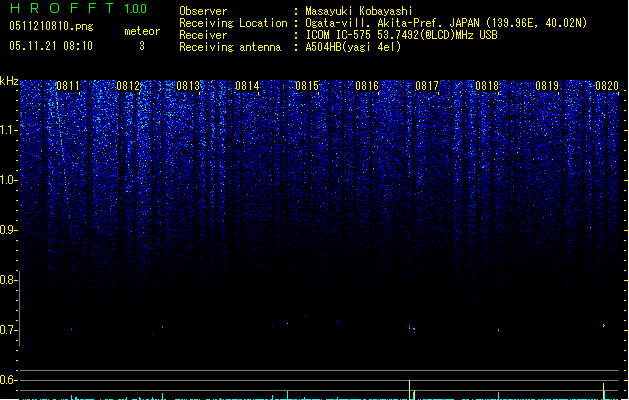The height and width of the screenshot is (400, 629).
Task: Click the yellow intensity spike near 0820
Action: pos(603,391)
